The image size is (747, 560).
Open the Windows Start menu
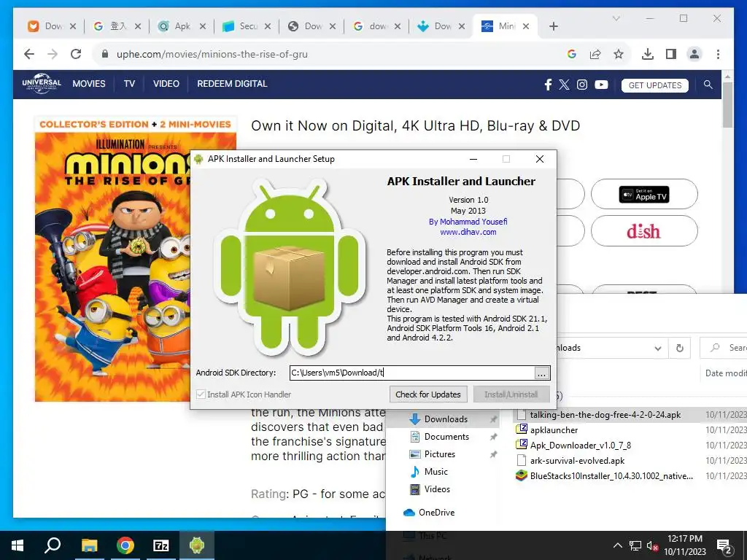click(18, 545)
